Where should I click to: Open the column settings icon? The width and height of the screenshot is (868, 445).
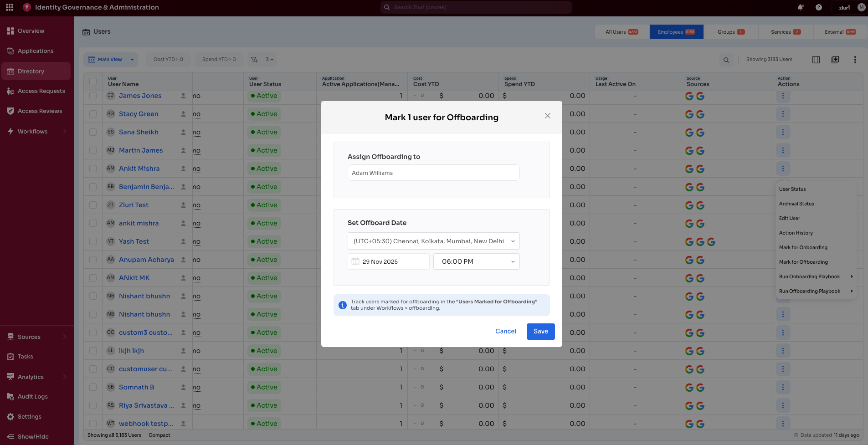click(816, 60)
